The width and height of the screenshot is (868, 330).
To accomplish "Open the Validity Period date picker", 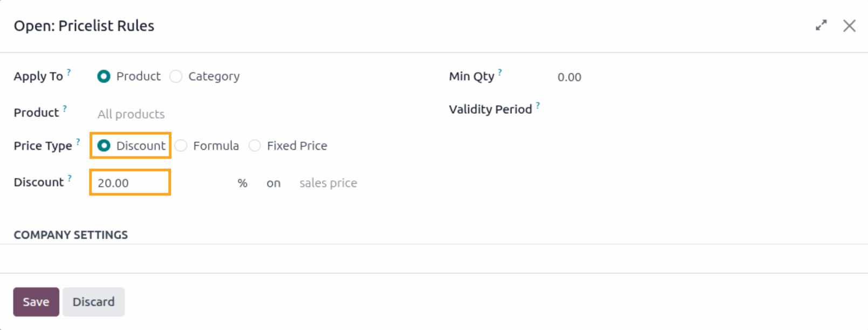I will (x=593, y=109).
